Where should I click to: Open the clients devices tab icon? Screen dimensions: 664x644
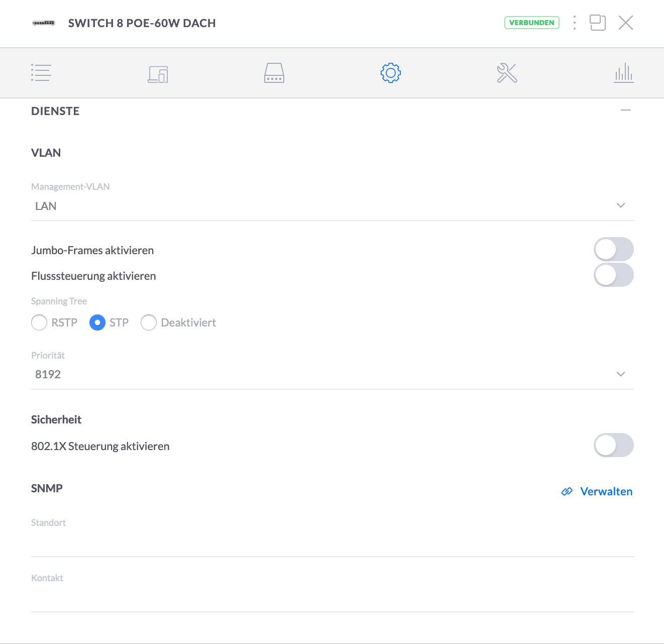[158, 74]
